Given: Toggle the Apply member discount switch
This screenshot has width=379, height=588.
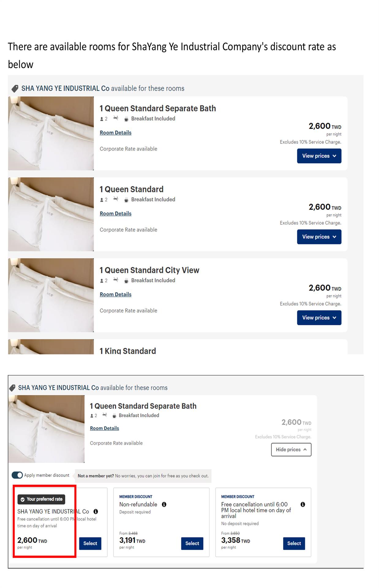Looking at the screenshot, I should click(x=17, y=475).
